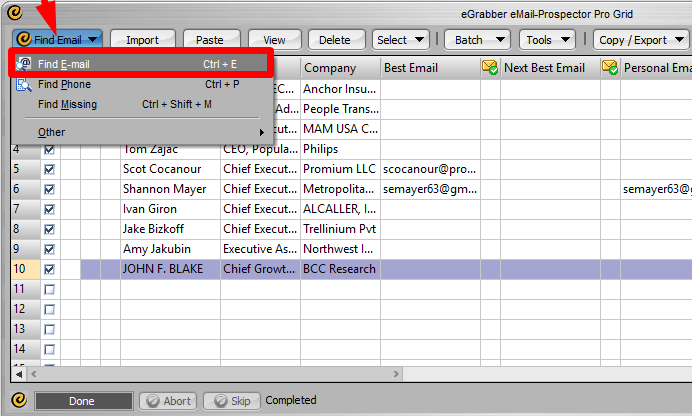Viewport: 692px width, 416px height.
Task: Open the Select dropdown
Action: (x=400, y=40)
